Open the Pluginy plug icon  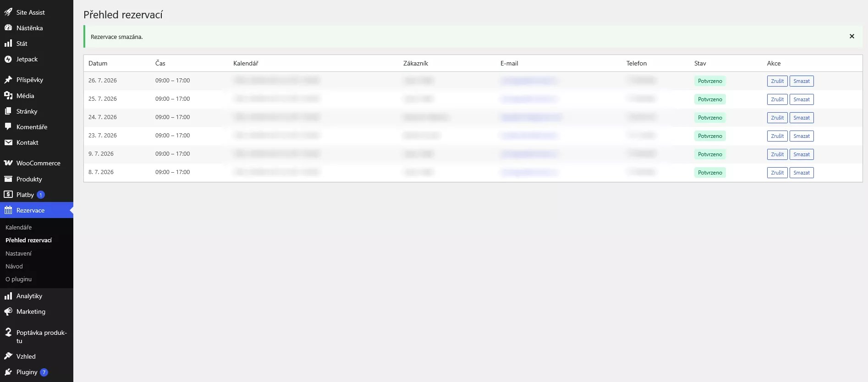point(8,372)
